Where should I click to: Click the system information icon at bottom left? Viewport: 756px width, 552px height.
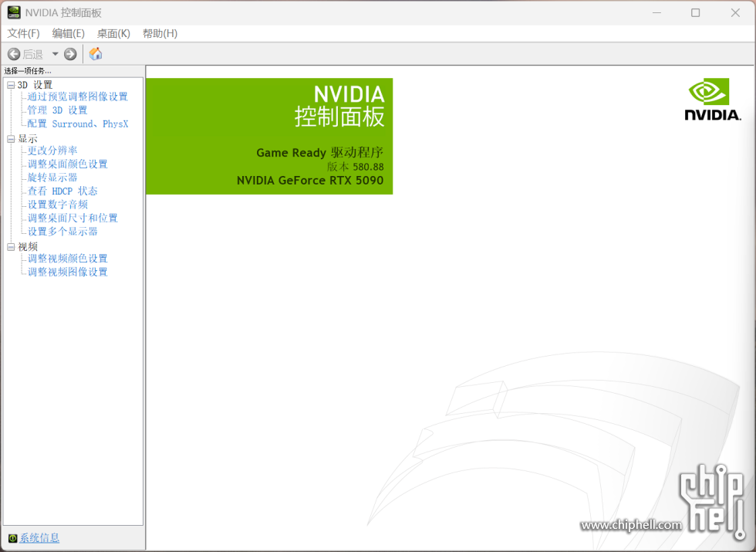tap(12, 538)
